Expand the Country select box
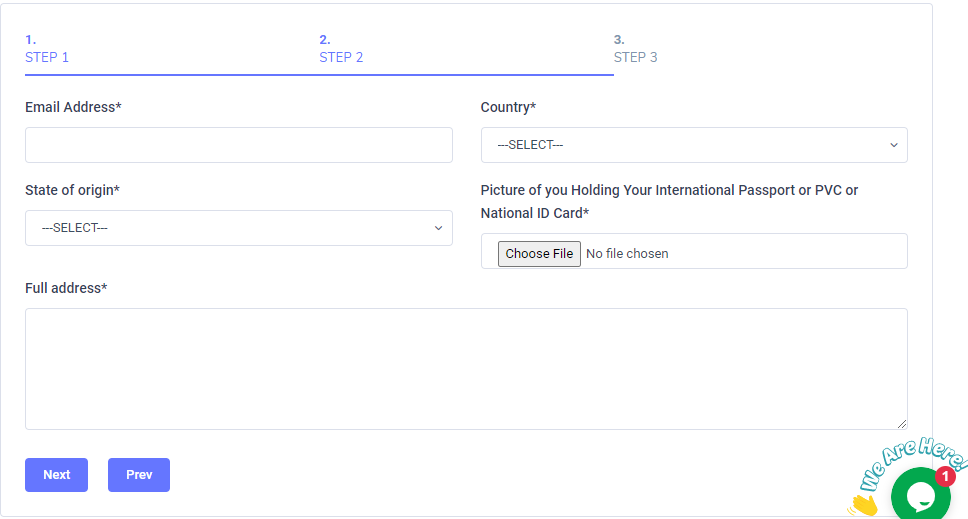The height and width of the screenshot is (519, 968). (x=693, y=145)
